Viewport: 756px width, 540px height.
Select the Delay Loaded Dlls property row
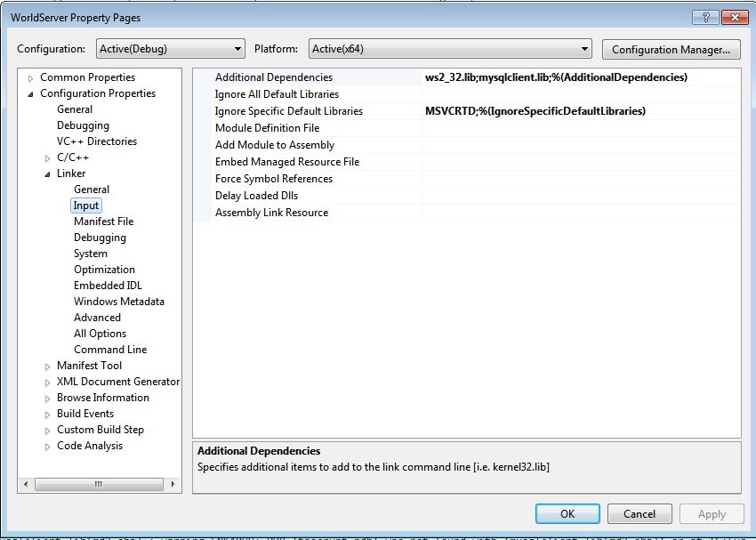click(x=256, y=196)
